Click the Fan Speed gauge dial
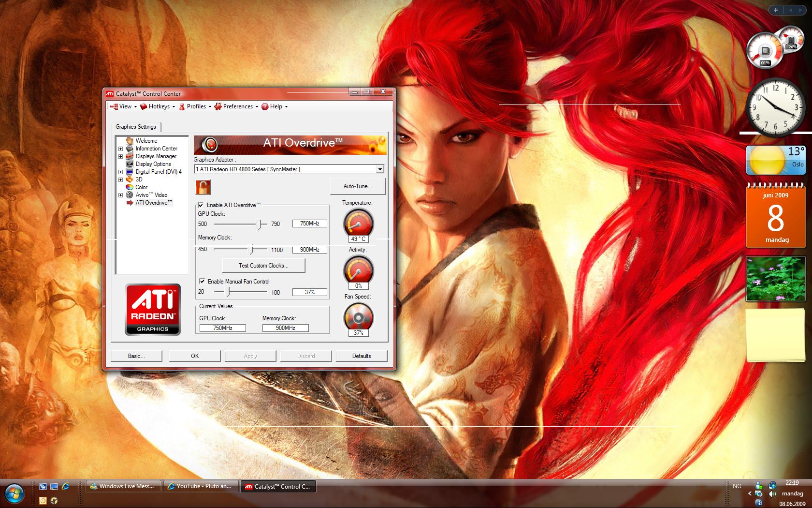The width and height of the screenshot is (812, 508). point(358,317)
